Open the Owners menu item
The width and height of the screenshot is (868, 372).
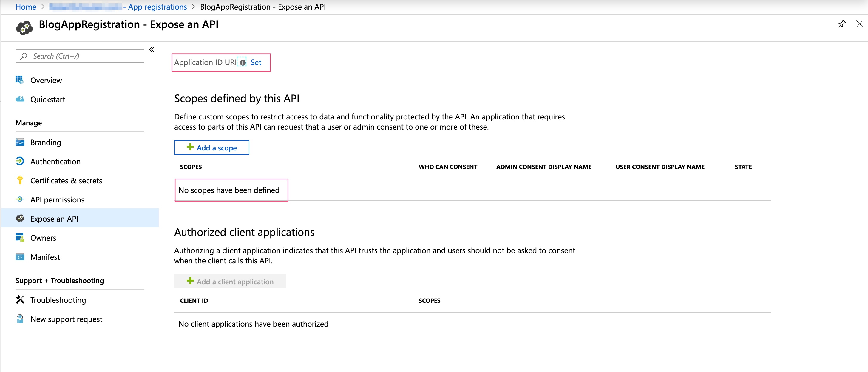(x=43, y=238)
